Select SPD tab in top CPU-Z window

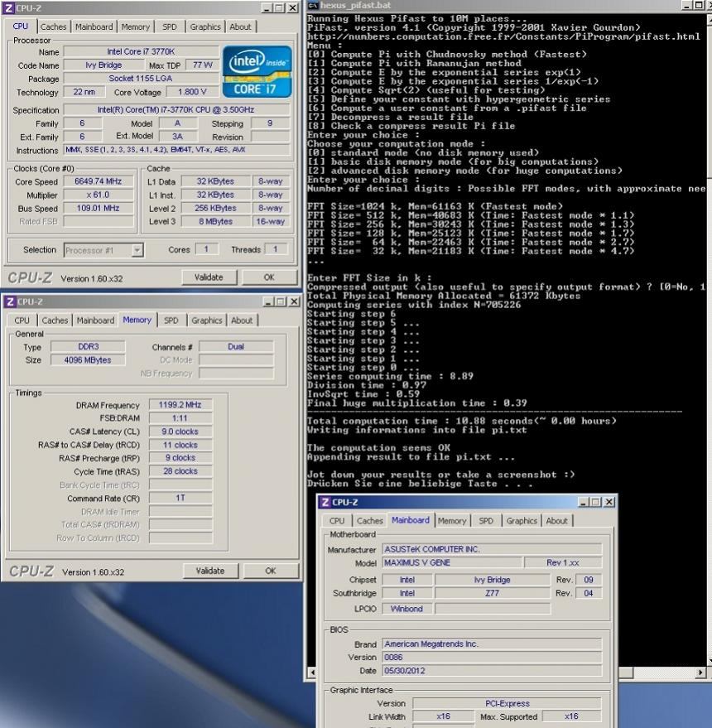[170, 27]
